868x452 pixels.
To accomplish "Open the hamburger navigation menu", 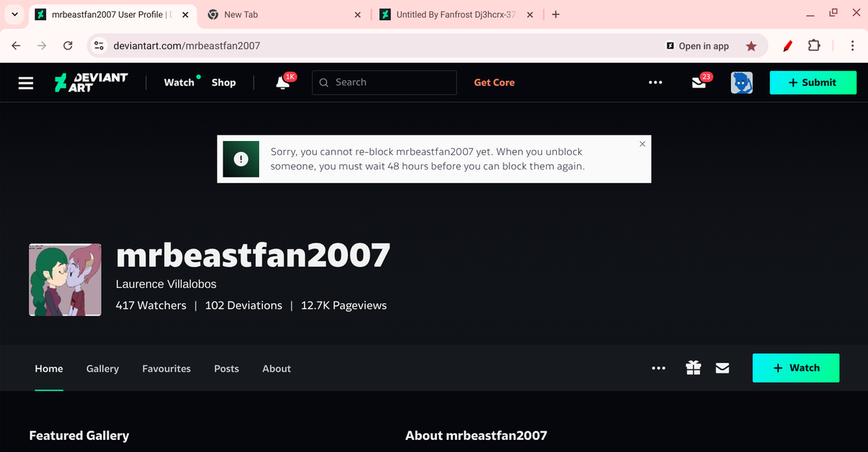I will (x=26, y=83).
